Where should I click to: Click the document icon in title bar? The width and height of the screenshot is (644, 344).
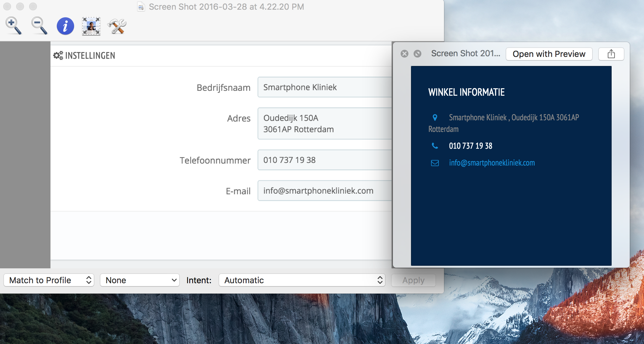(141, 7)
